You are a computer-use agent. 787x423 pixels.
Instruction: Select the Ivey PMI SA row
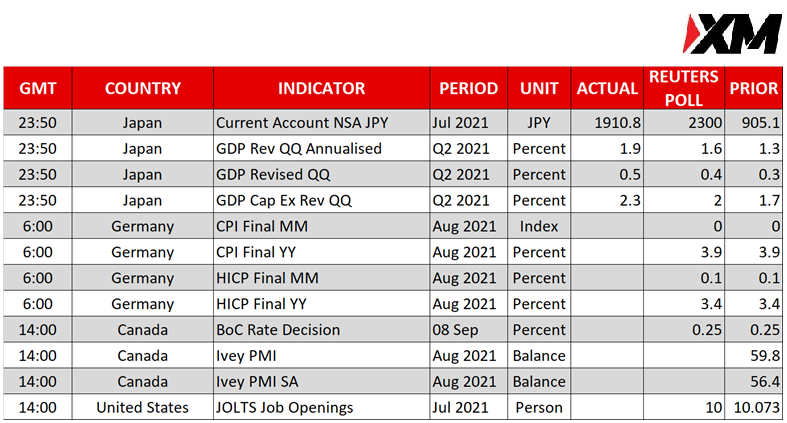(x=393, y=381)
